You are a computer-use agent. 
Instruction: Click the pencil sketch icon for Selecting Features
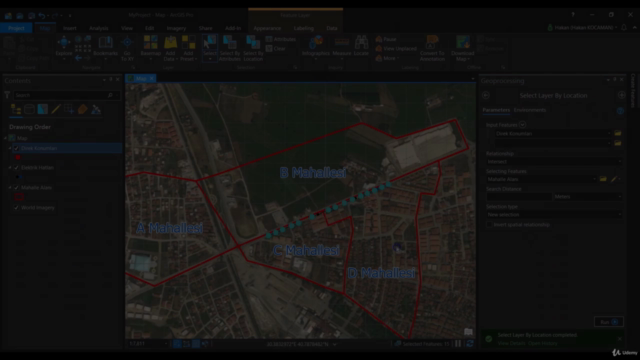pos(614,179)
